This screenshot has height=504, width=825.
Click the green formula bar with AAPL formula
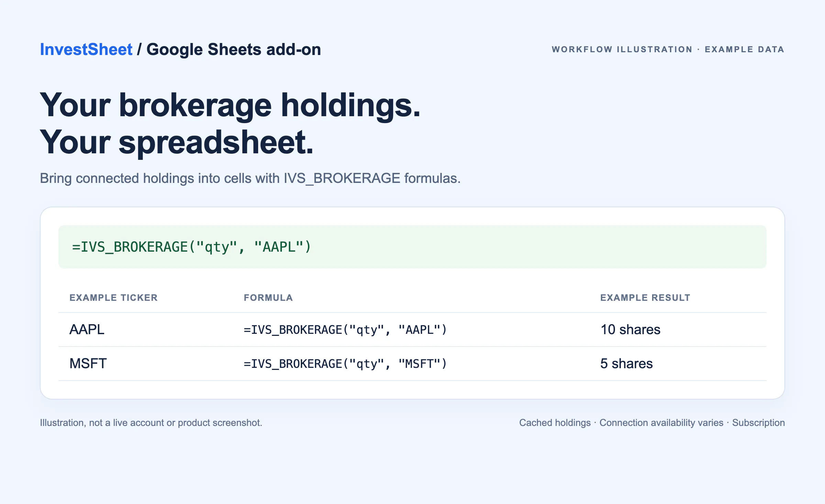(412, 247)
